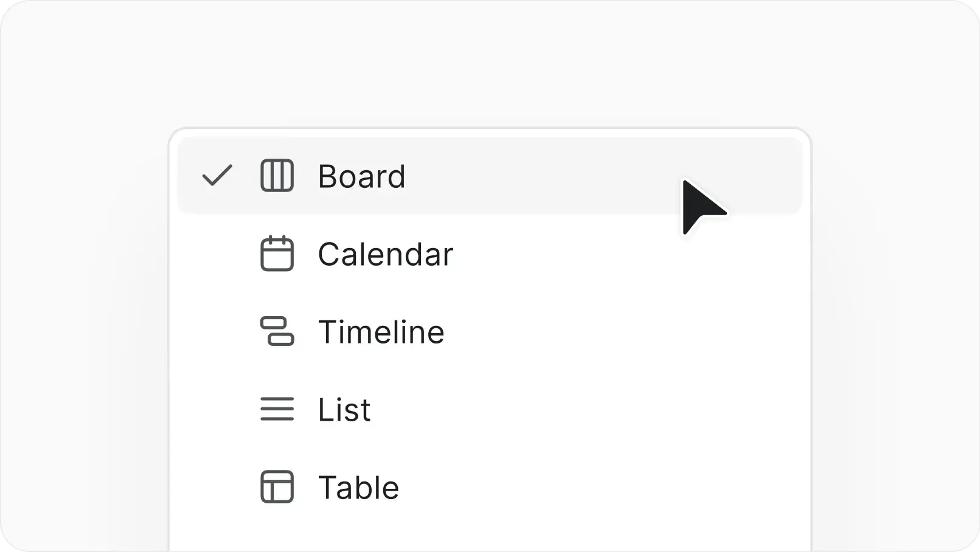This screenshot has height=552, width=980.
Task: Select the three-line icon for List view
Action: (x=277, y=410)
